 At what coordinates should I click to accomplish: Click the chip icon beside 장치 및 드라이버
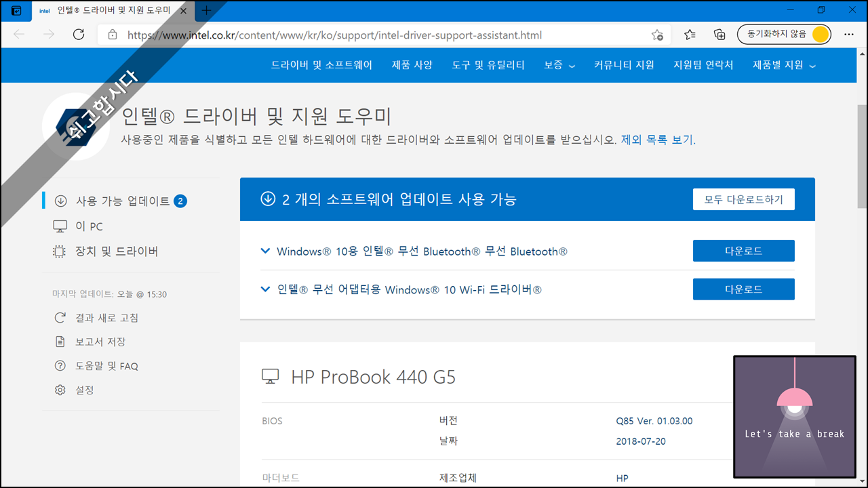pos(60,251)
